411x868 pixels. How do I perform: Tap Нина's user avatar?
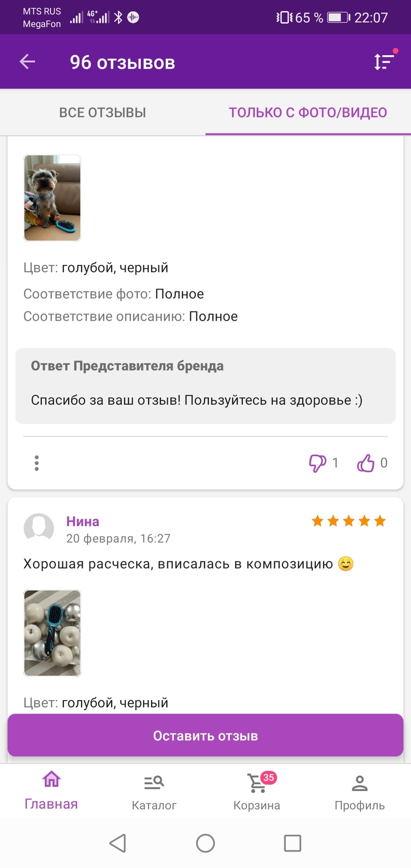click(39, 528)
